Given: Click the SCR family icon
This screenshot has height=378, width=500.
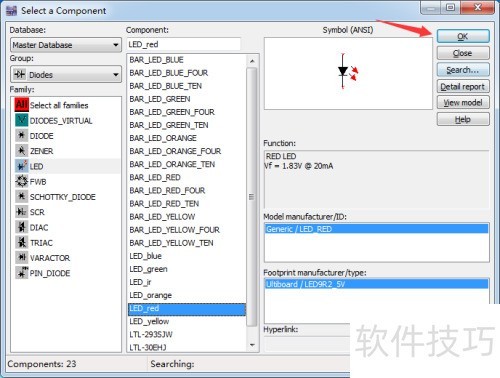Looking at the screenshot, I should click(x=22, y=212).
